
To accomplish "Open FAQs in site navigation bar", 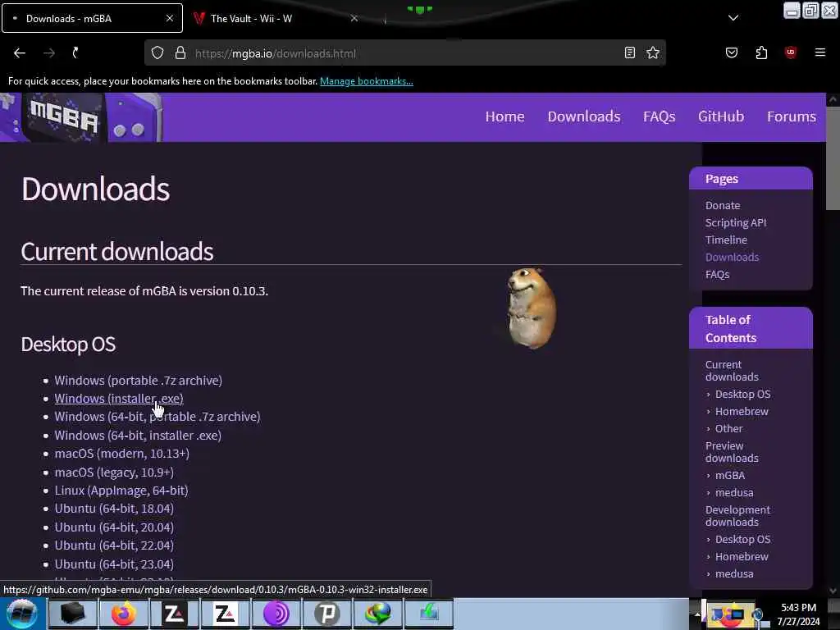I will (x=659, y=116).
